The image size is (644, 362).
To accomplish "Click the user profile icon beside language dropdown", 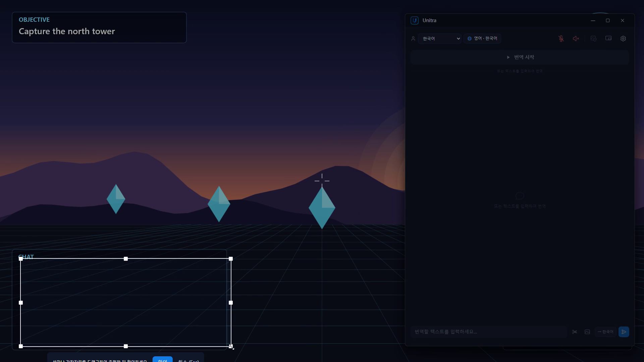I will [x=413, y=39].
